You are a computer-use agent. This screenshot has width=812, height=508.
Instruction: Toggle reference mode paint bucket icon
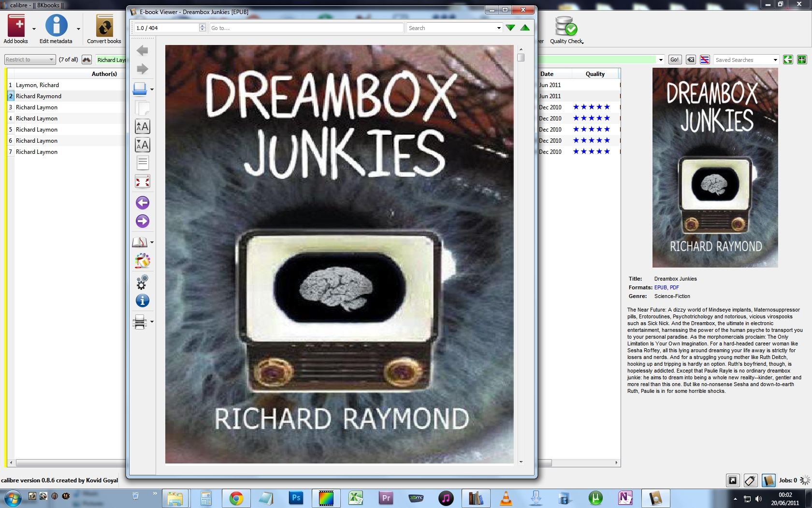tap(142, 261)
